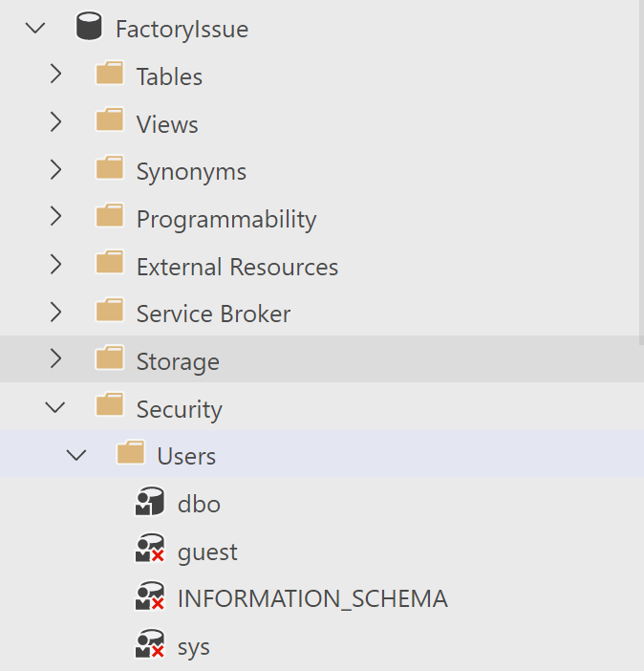This screenshot has height=671, width=644.
Task: Select the External Resources label
Action: point(238,267)
